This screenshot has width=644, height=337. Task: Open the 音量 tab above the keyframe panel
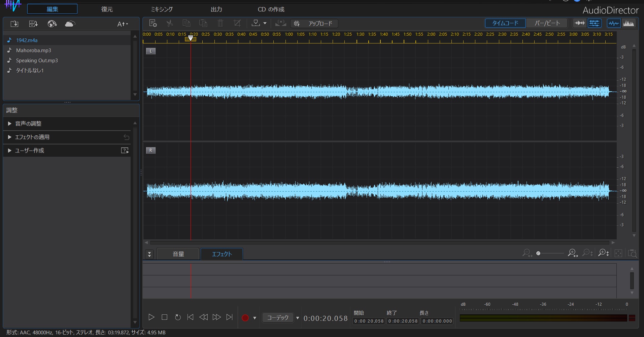[x=178, y=254]
